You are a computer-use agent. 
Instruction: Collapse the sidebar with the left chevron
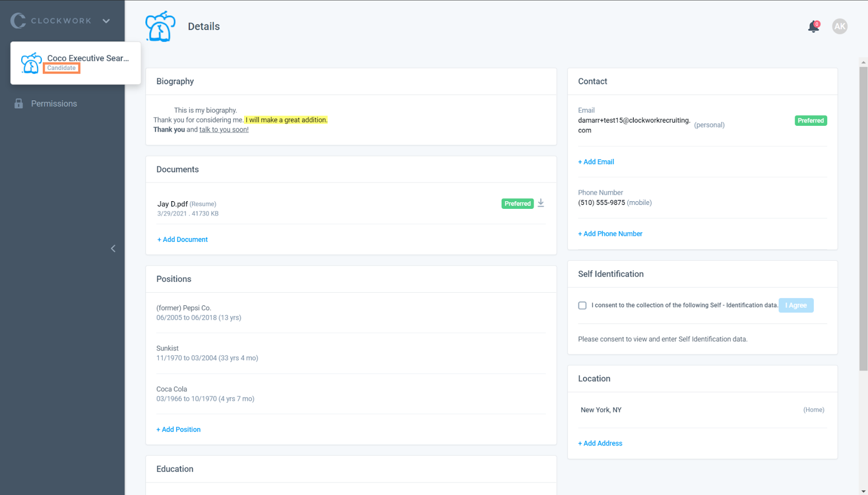coord(113,248)
